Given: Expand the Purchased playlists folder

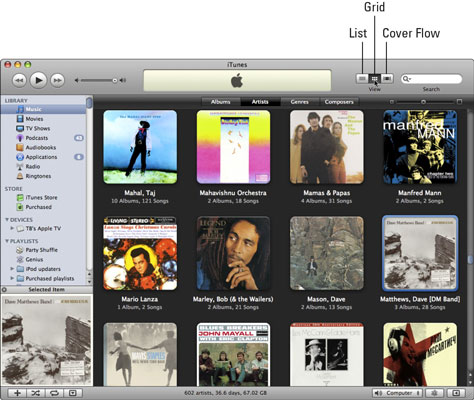Looking at the screenshot, I should click(12, 278).
